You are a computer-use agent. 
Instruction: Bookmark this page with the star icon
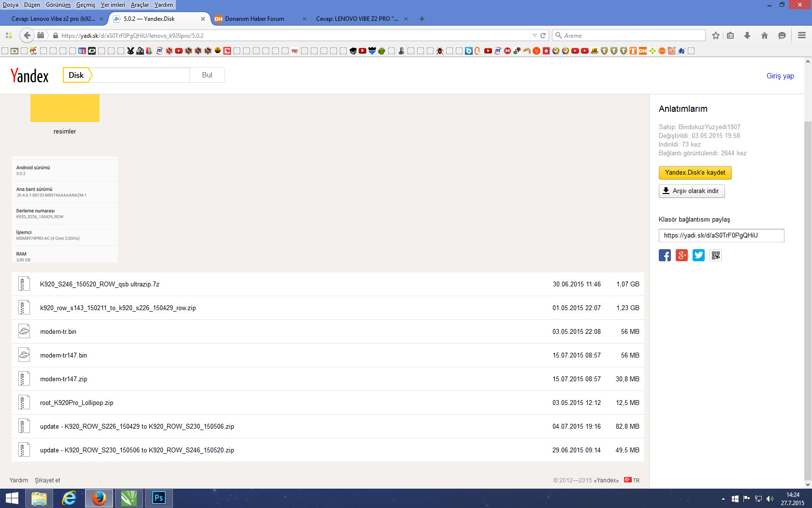716,35
